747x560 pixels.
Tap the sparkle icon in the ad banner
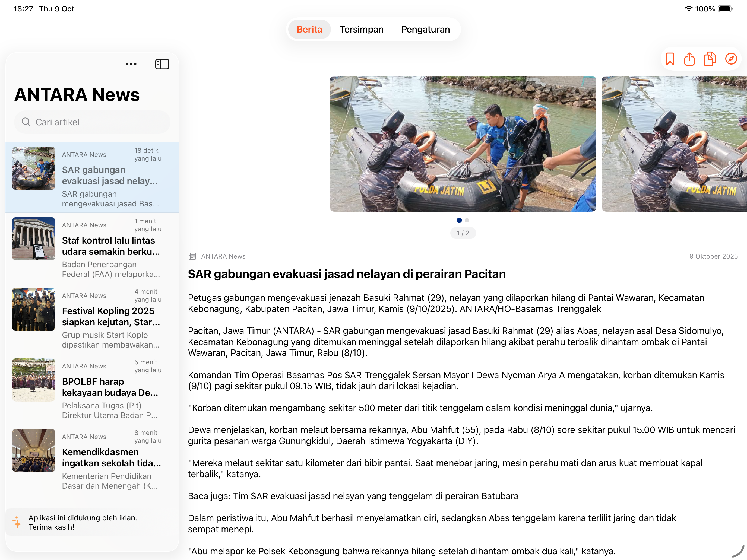tap(17, 522)
